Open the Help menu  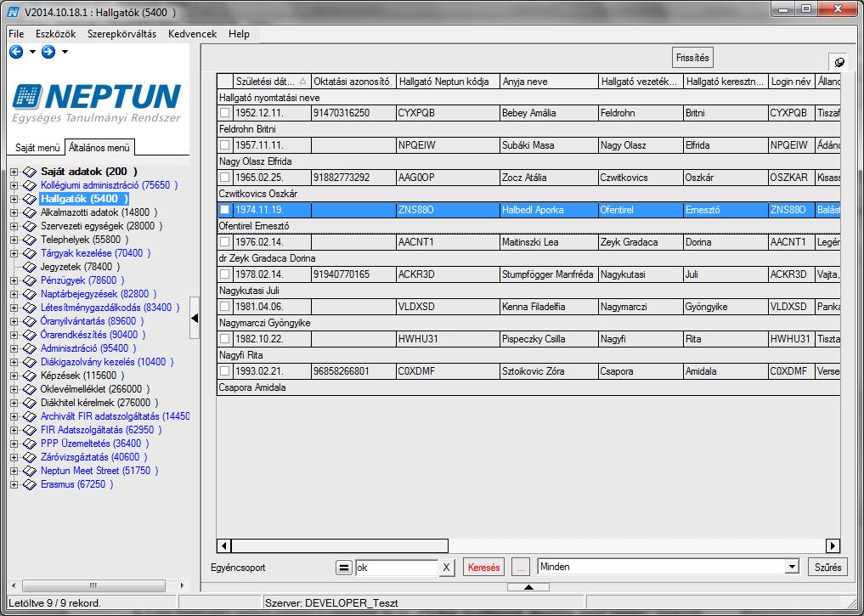coord(239,34)
